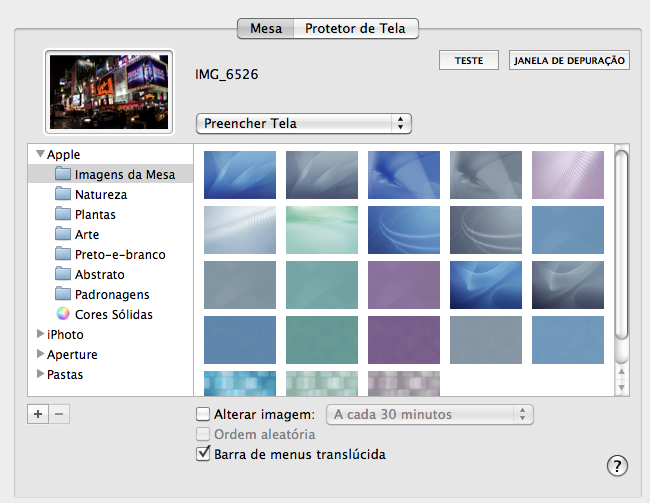Select the Cores Sólidas color wheel icon

point(63,314)
